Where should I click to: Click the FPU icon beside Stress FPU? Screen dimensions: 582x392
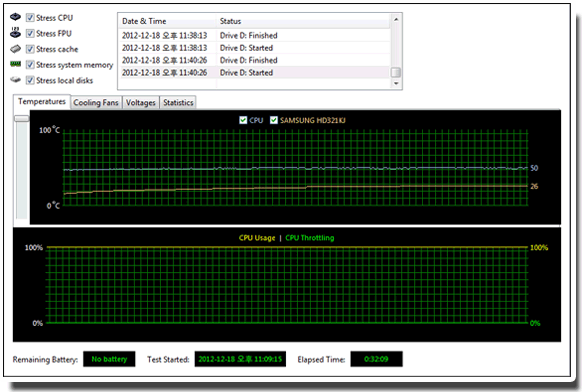click(x=15, y=33)
